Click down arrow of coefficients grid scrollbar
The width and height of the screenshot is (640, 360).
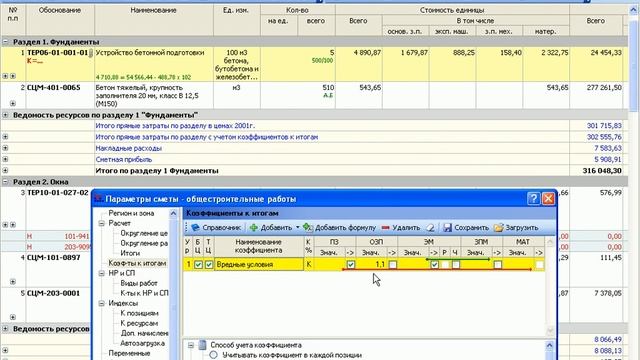[x=550, y=331]
